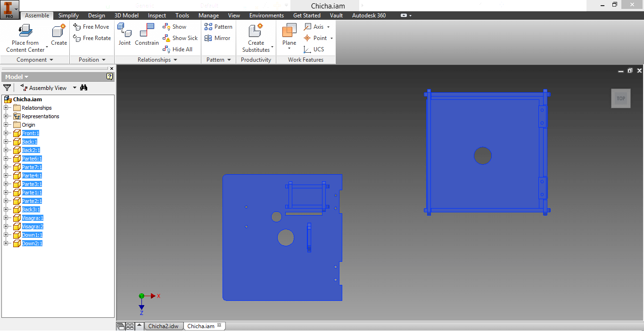This screenshot has width=644, height=331.
Task: Click the Create component icon
Action: [x=59, y=31]
